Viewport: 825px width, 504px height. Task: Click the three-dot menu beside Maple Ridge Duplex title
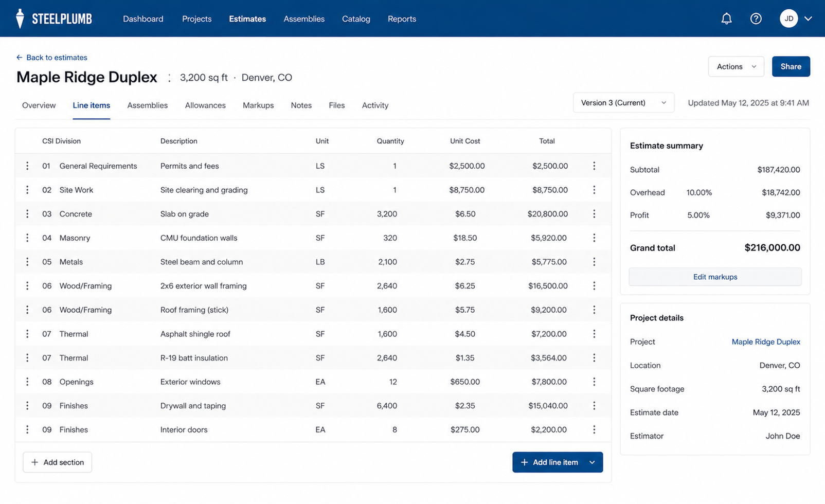coord(169,78)
